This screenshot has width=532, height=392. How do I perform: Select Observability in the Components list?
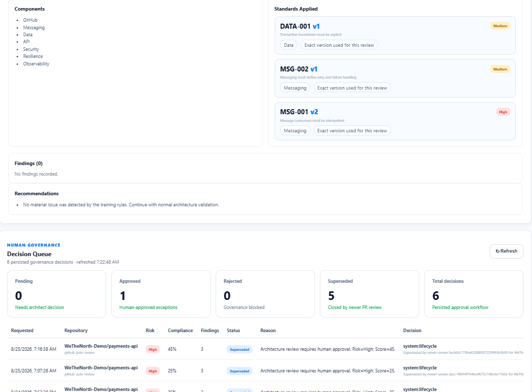36,64
